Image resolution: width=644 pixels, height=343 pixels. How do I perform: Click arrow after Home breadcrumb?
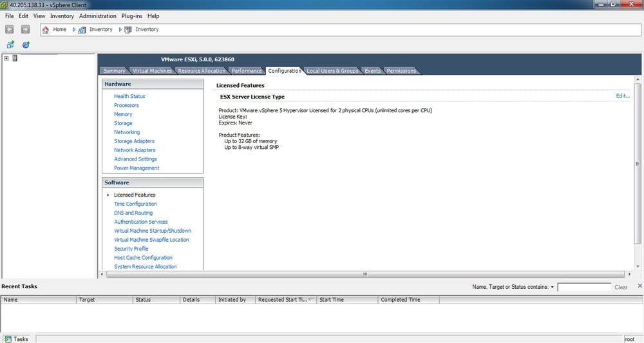tap(74, 30)
